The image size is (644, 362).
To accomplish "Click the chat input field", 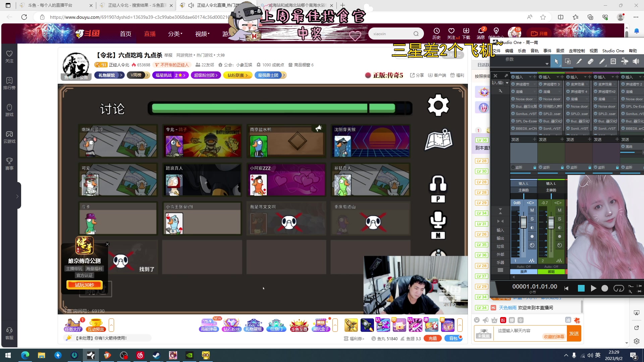I will coord(530,334).
